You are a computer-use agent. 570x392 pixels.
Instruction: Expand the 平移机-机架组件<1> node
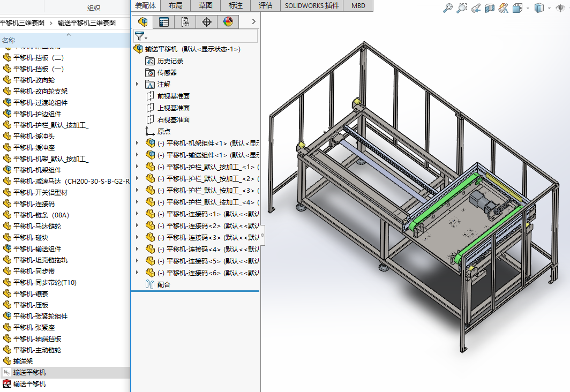(x=137, y=144)
